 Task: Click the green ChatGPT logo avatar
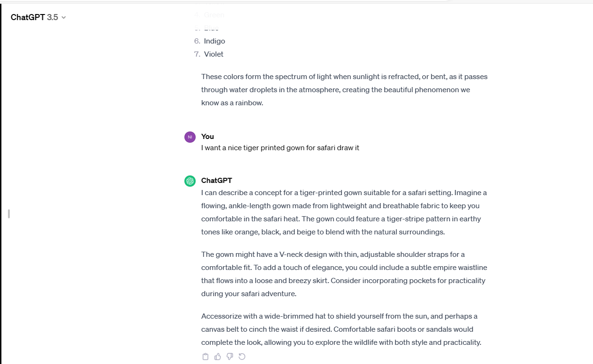click(x=190, y=181)
